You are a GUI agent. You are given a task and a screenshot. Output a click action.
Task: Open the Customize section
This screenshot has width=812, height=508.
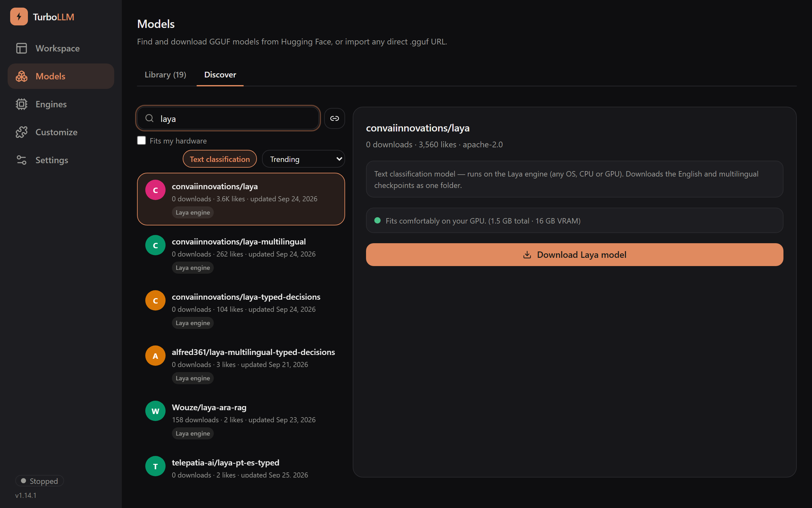(x=61, y=132)
